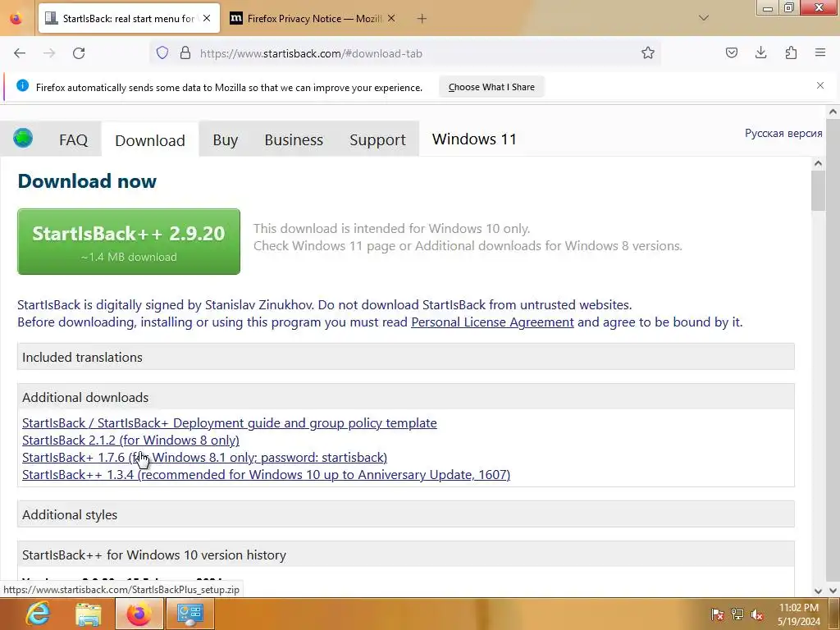Open the Deployment guide and group policy link
840x630 pixels.
[230, 422]
